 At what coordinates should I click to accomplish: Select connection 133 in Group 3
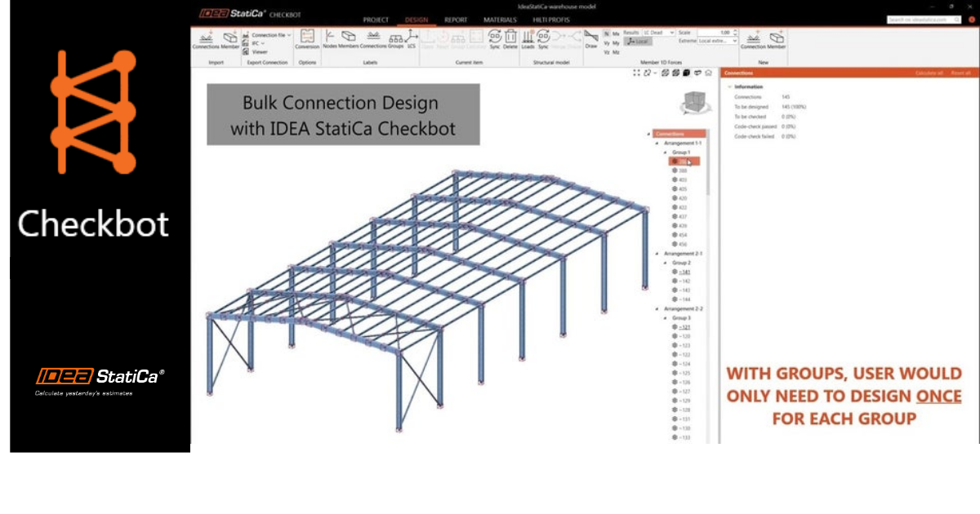click(681, 438)
